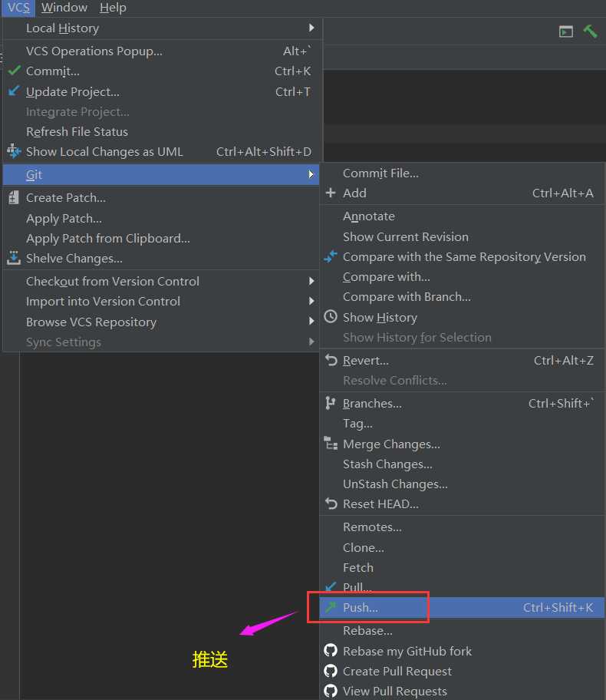Choose Stash Changes...
The height and width of the screenshot is (700, 606).
(463, 464)
